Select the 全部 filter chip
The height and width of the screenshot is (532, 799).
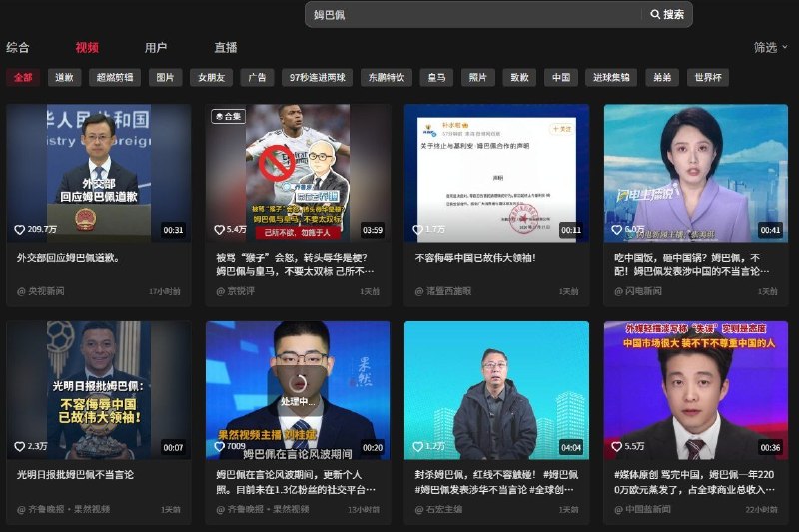click(x=23, y=78)
